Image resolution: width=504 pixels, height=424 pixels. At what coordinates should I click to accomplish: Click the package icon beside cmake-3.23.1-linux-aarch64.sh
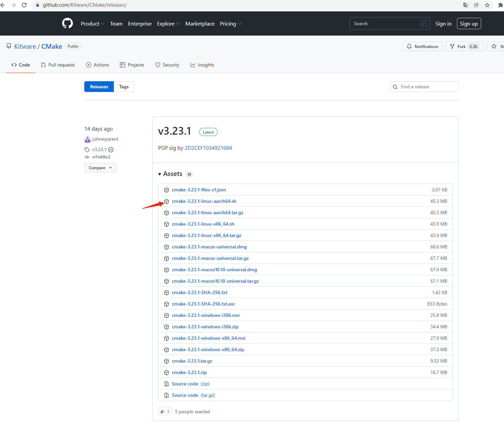coord(167,201)
